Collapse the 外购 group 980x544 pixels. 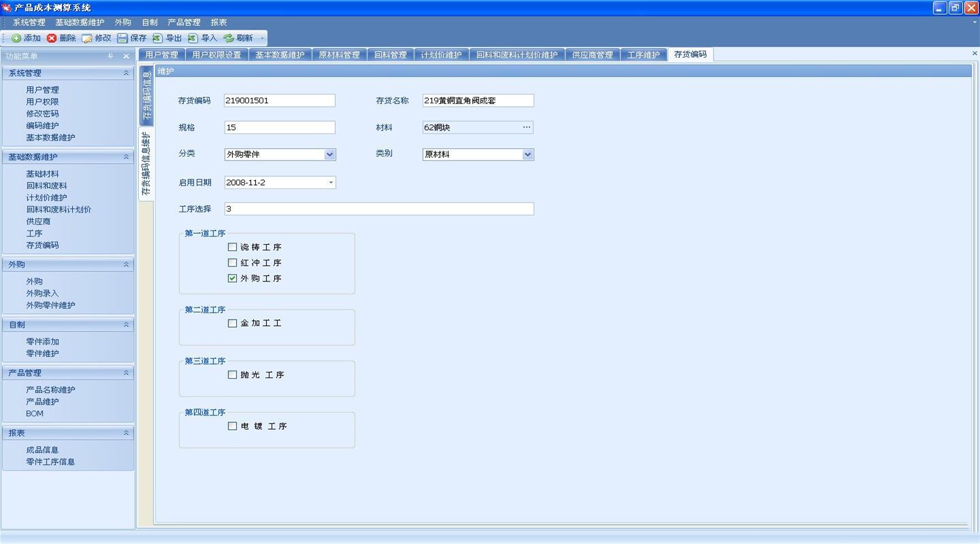(x=126, y=265)
